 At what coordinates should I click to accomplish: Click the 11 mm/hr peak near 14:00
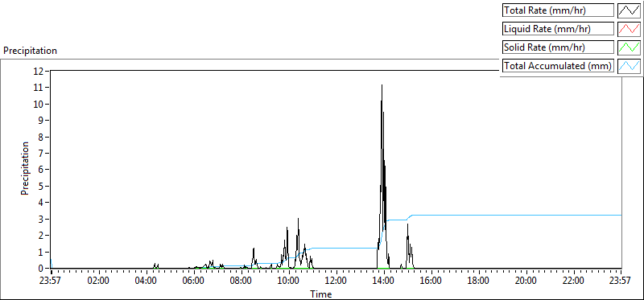point(382,85)
